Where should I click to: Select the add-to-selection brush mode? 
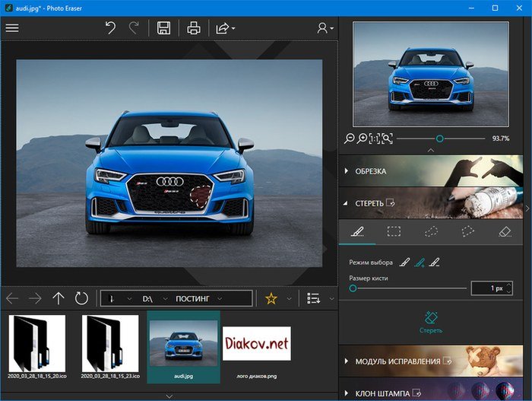tap(419, 263)
